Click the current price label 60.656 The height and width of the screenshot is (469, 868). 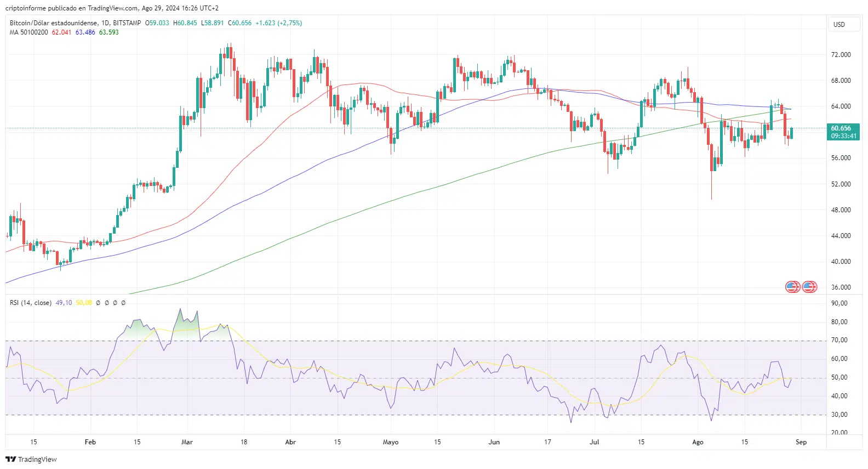(841, 128)
